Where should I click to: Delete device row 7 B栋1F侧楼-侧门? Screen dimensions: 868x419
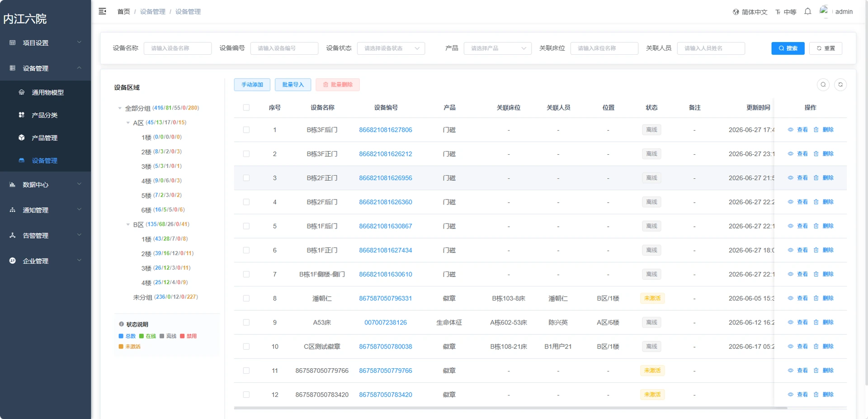(824, 274)
